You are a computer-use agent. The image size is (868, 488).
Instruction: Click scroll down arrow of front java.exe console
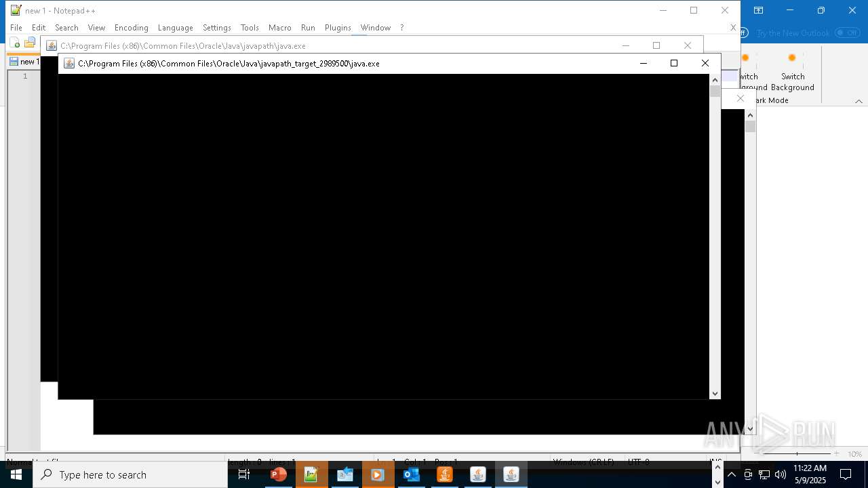[715, 393]
